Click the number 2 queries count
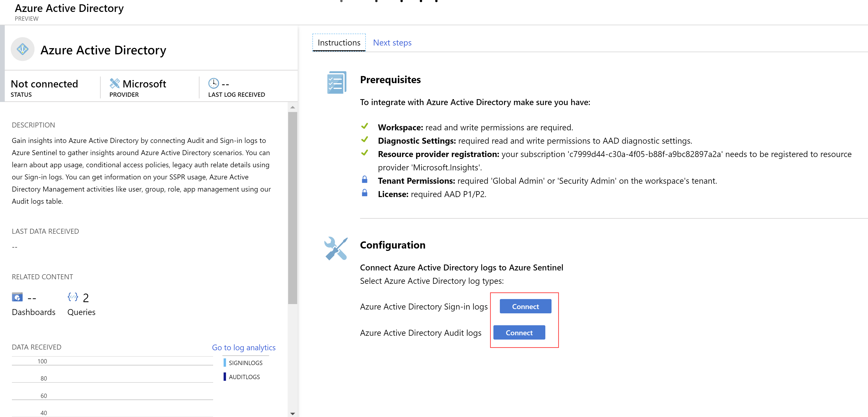 click(85, 298)
